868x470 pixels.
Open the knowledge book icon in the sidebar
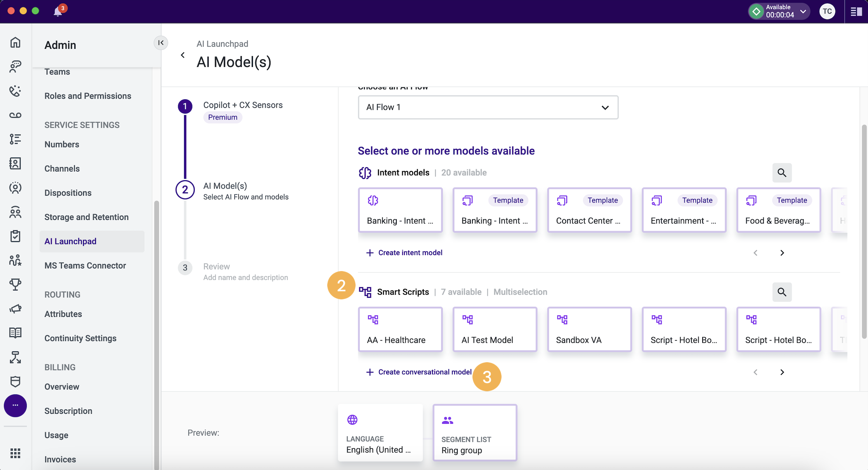pyautogui.click(x=15, y=333)
